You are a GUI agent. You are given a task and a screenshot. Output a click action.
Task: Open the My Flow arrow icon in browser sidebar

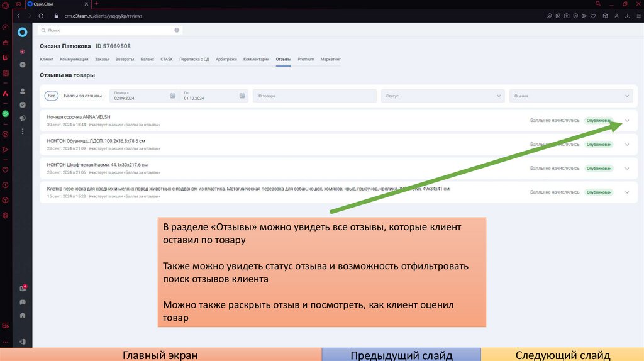[5, 150]
